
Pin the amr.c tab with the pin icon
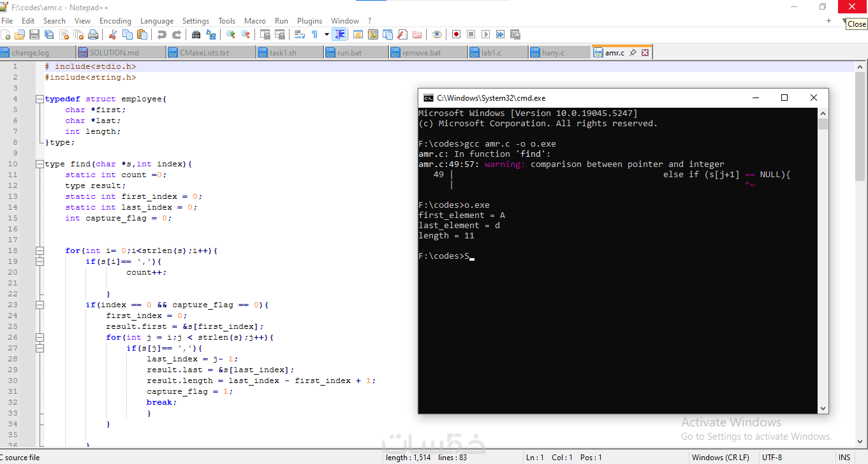point(633,52)
